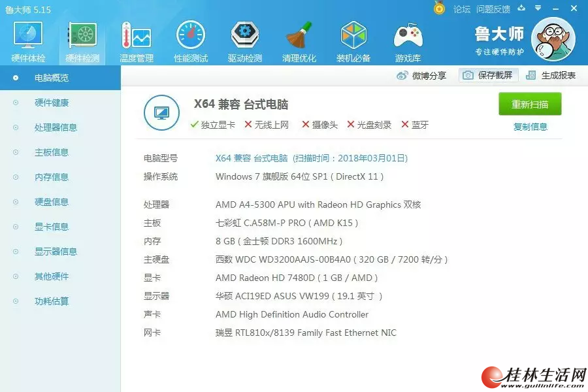This screenshot has width=588, height=392.
Task: Click 蓝牙 status label
Action: pos(415,125)
